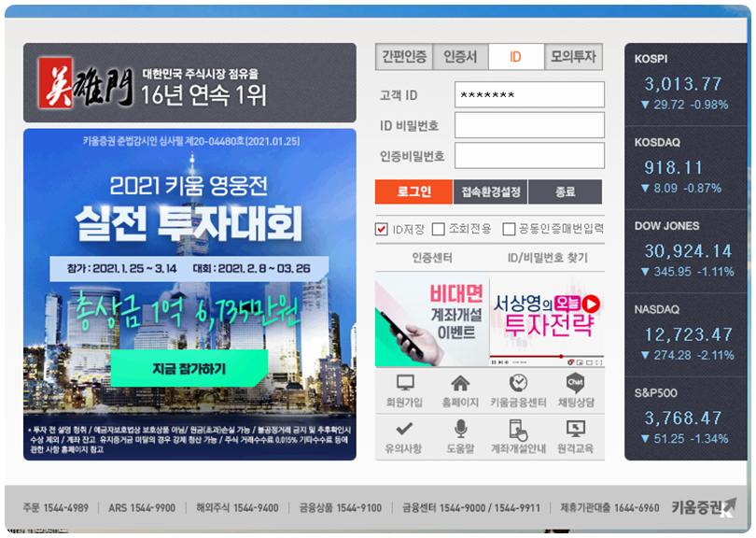Image resolution: width=756 pixels, height=538 pixels.
Task: Click 제휴기관대출 1644-6960 footer text
Action: pyautogui.click(x=609, y=507)
